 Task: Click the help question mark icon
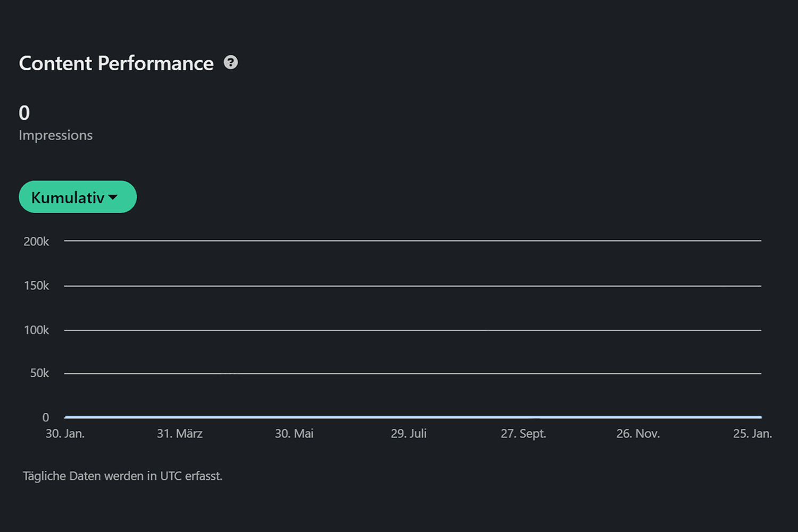230,63
